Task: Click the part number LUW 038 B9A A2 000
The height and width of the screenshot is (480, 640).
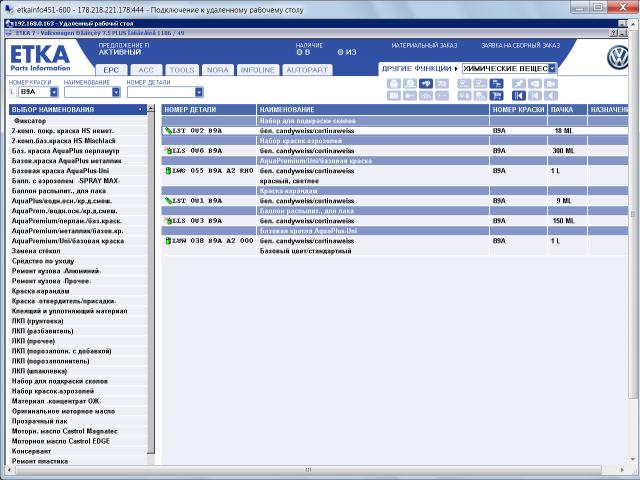Action: tap(213, 241)
